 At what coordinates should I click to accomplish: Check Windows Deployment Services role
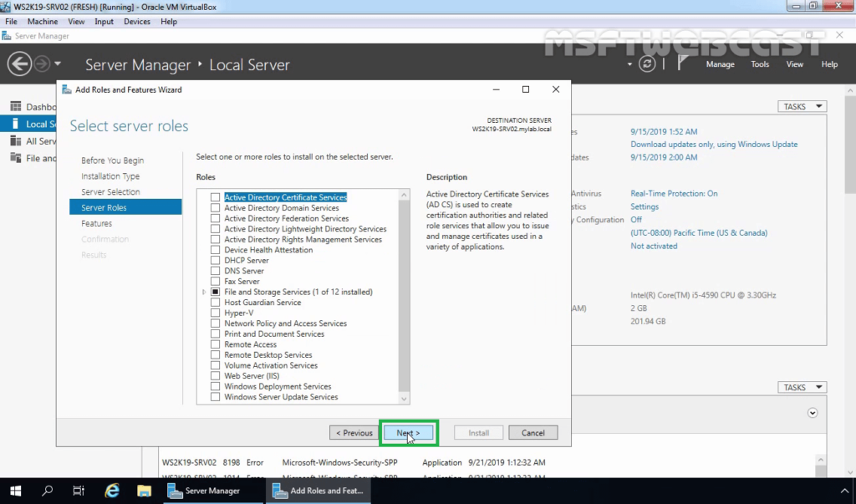(x=215, y=386)
